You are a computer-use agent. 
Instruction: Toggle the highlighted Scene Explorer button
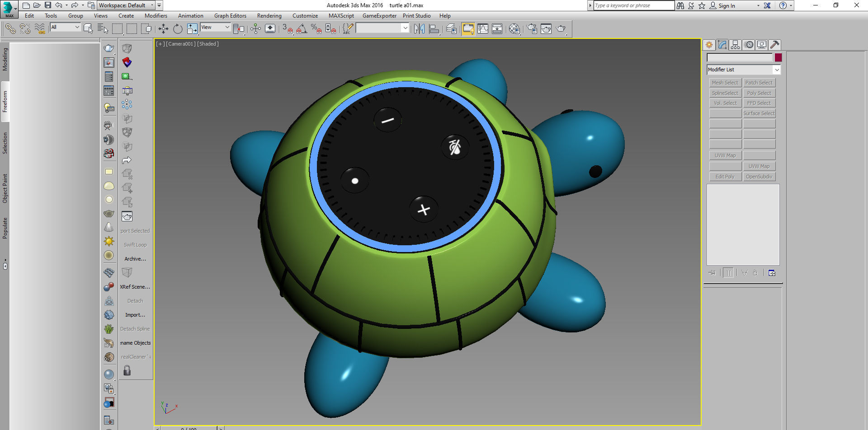[468, 29]
